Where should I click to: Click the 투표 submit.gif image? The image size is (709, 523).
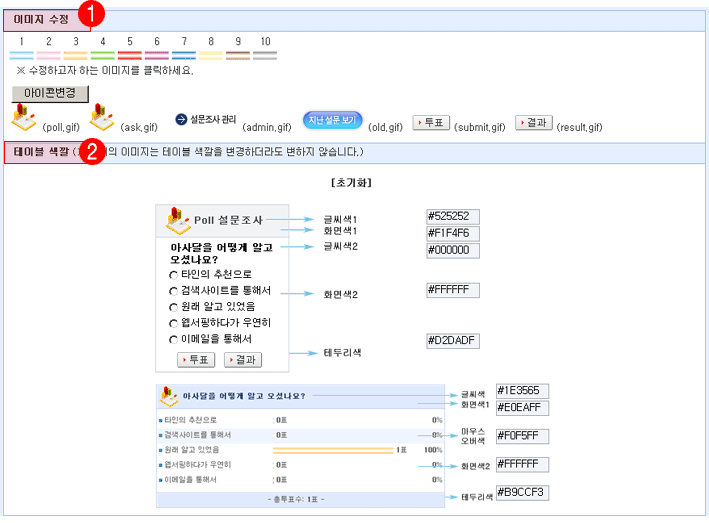430,122
